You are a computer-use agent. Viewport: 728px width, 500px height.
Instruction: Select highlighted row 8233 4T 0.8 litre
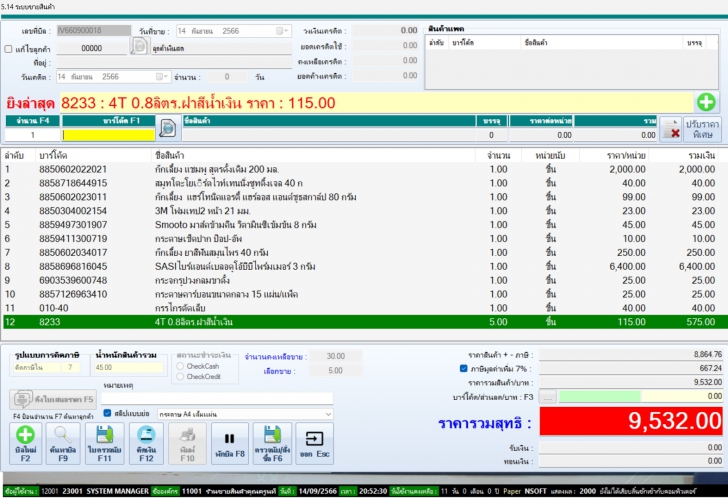point(365,322)
